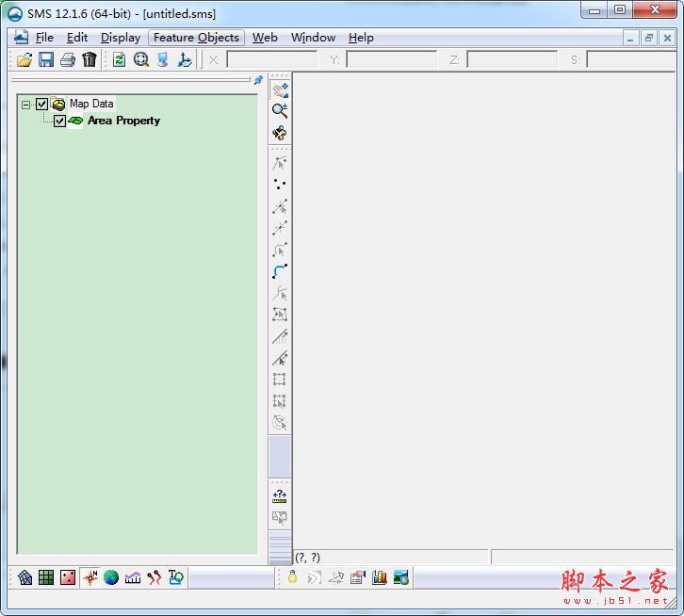Uncheck the Area Property coverage checkbox

(x=59, y=121)
